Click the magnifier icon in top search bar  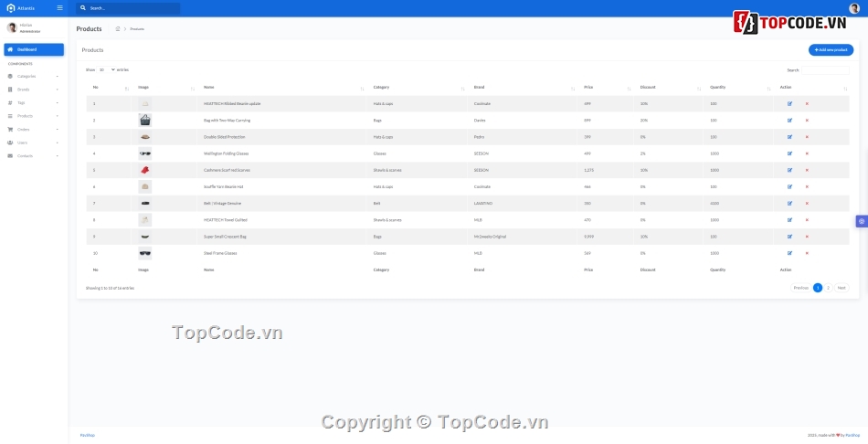pyautogui.click(x=83, y=8)
